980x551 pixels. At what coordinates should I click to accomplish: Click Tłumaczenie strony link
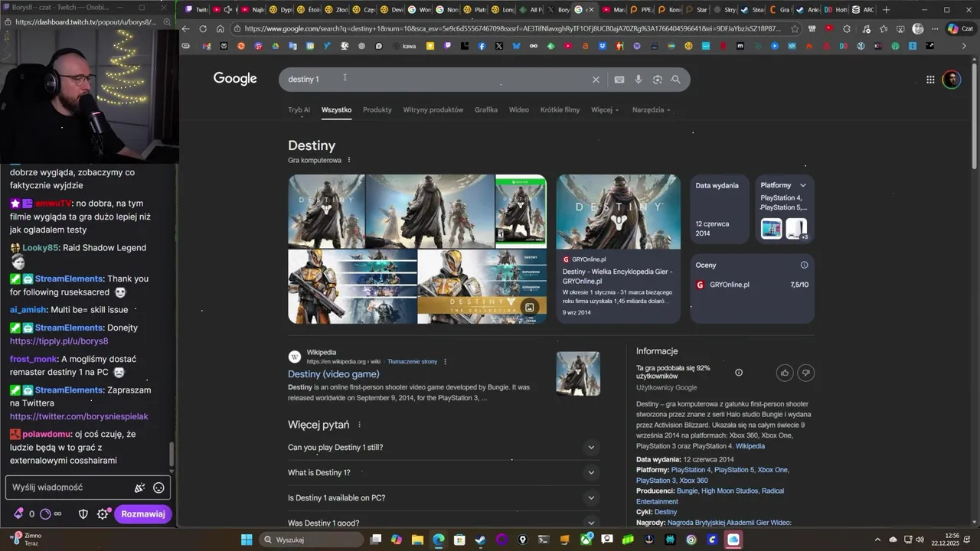click(412, 361)
